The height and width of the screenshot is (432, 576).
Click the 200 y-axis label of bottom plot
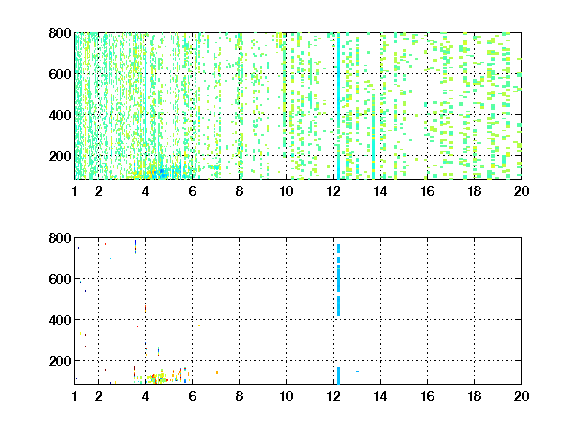60,361
